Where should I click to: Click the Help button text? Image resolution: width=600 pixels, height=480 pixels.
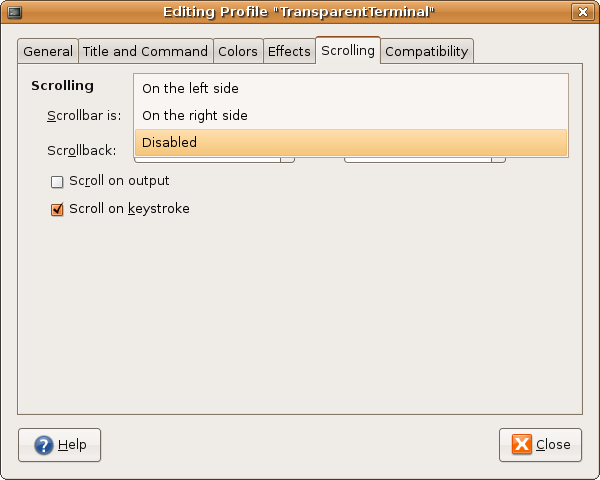tap(72, 445)
